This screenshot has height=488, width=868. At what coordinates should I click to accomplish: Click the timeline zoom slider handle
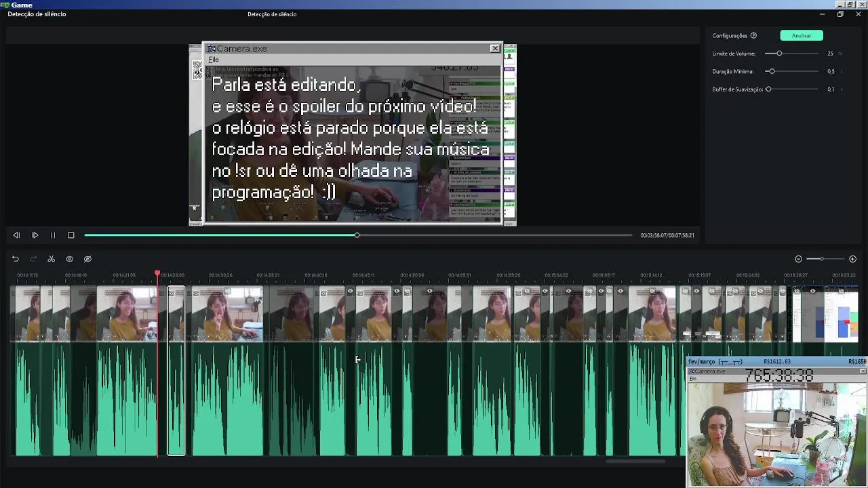coord(821,259)
